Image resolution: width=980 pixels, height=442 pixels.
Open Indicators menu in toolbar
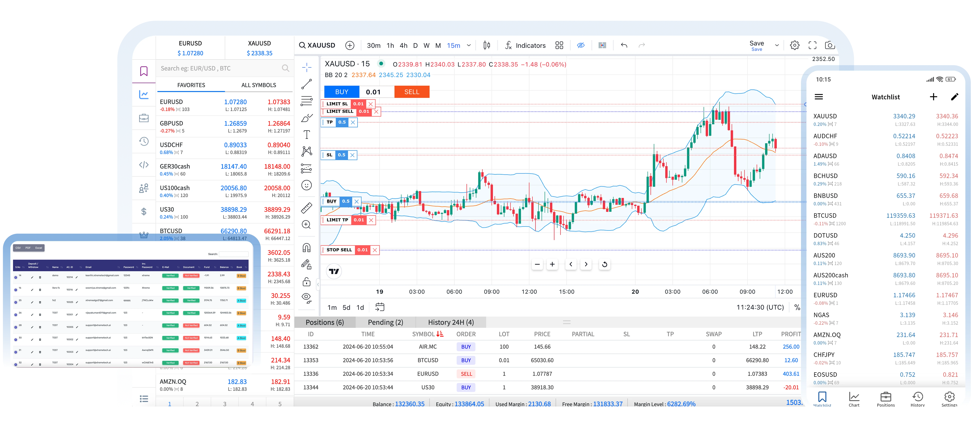click(525, 45)
